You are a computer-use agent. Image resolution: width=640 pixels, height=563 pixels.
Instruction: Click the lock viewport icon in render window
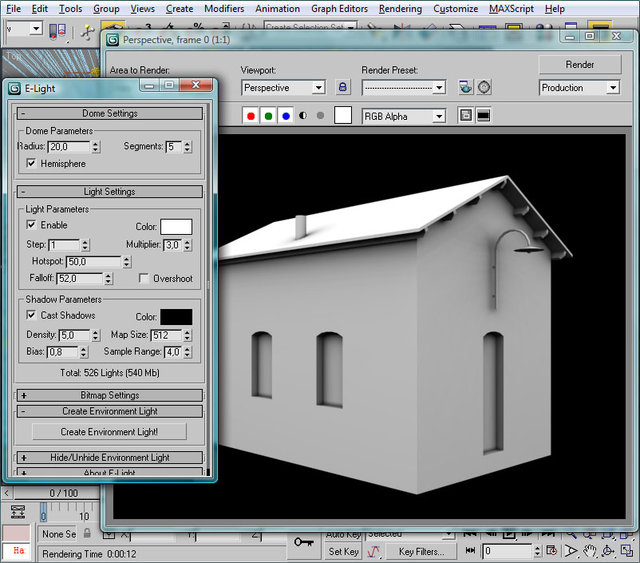(x=342, y=88)
